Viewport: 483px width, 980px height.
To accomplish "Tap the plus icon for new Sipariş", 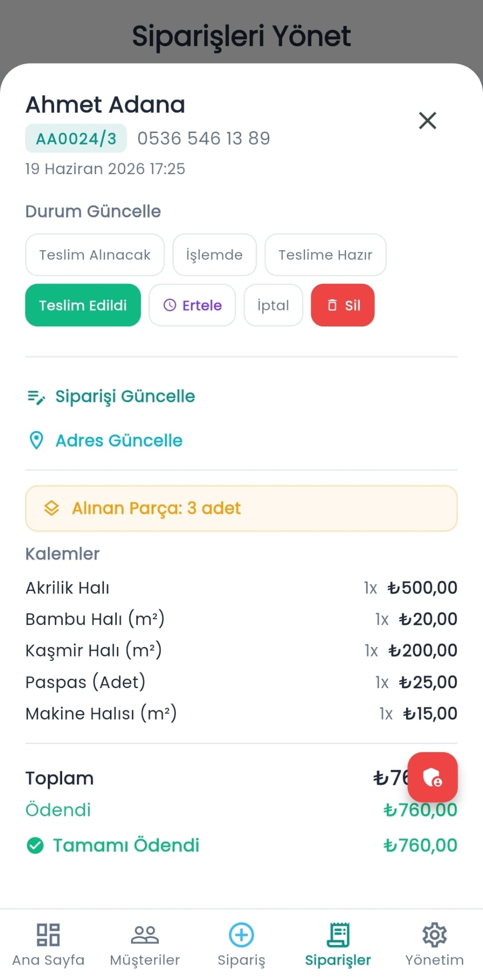I will click(x=241, y=935).
